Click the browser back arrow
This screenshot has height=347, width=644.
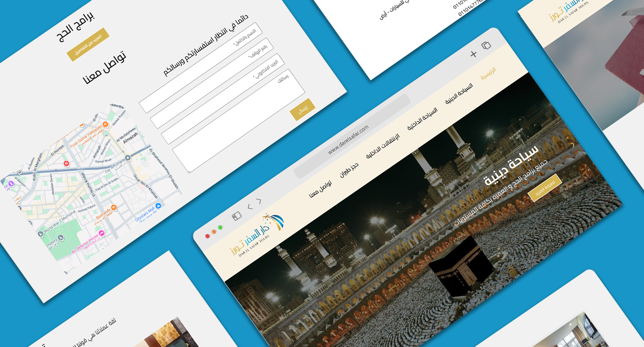[x=250, y=207]
